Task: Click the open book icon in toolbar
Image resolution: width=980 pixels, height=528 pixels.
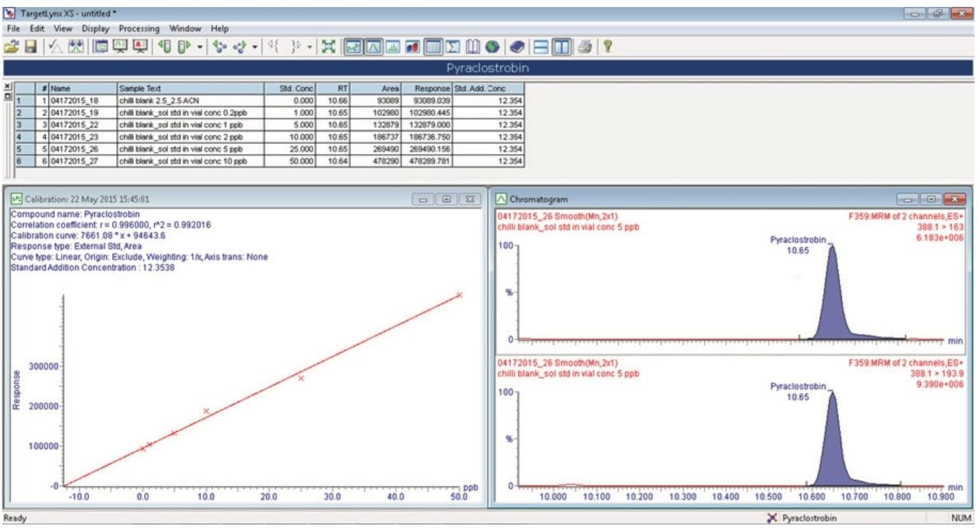Action: pyautogui.click(x=474, y=48)
